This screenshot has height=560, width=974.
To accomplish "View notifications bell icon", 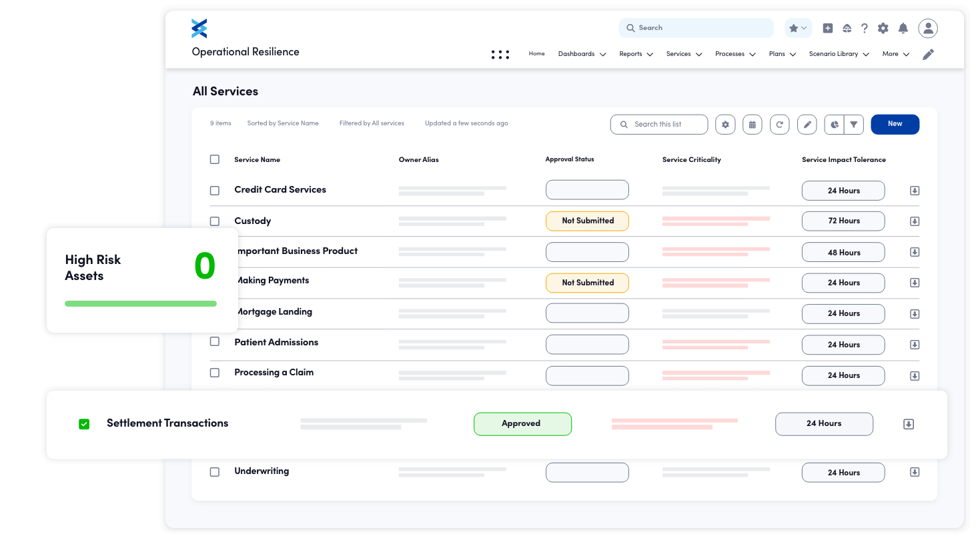I will pyautogui.click(x=903, y=28).
